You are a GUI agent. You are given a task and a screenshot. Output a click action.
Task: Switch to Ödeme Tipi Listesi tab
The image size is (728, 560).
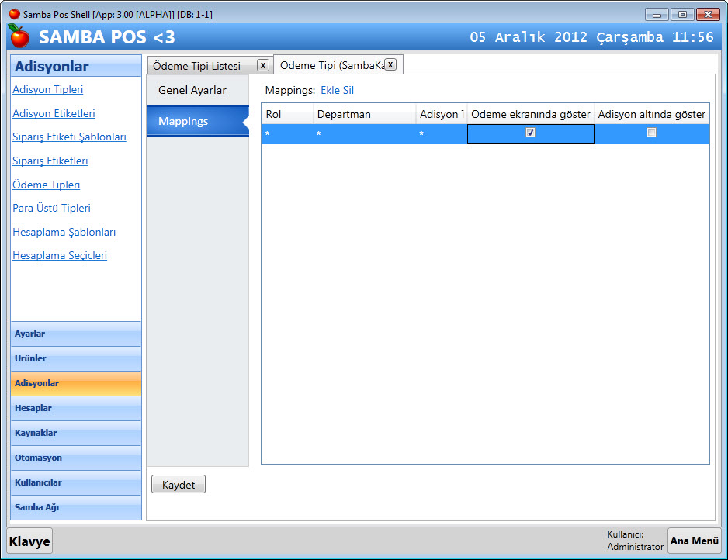click(x=196, y=66)
